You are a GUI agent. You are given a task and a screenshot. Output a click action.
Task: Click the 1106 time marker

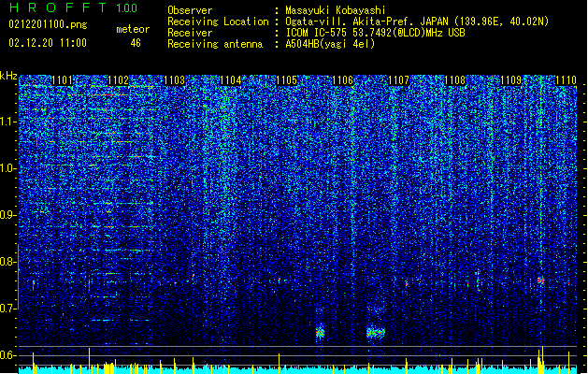pos(343,80)
